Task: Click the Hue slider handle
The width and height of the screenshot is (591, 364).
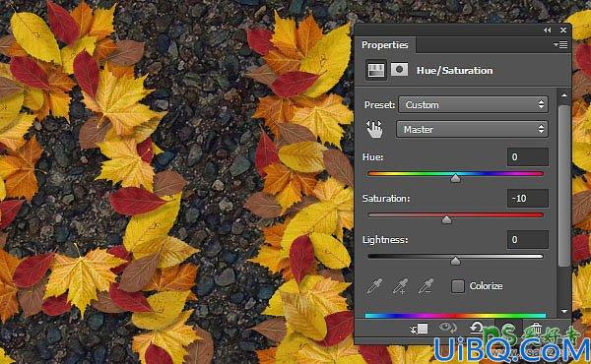Action: (455, 178)
